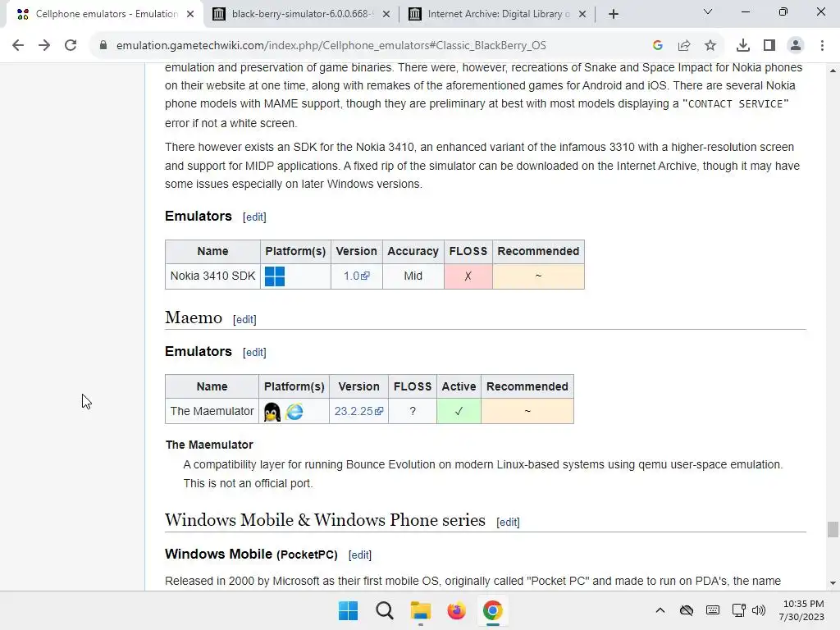
Task: Click the Active column header in Maemo table
Action: click(x=459, y=386)
